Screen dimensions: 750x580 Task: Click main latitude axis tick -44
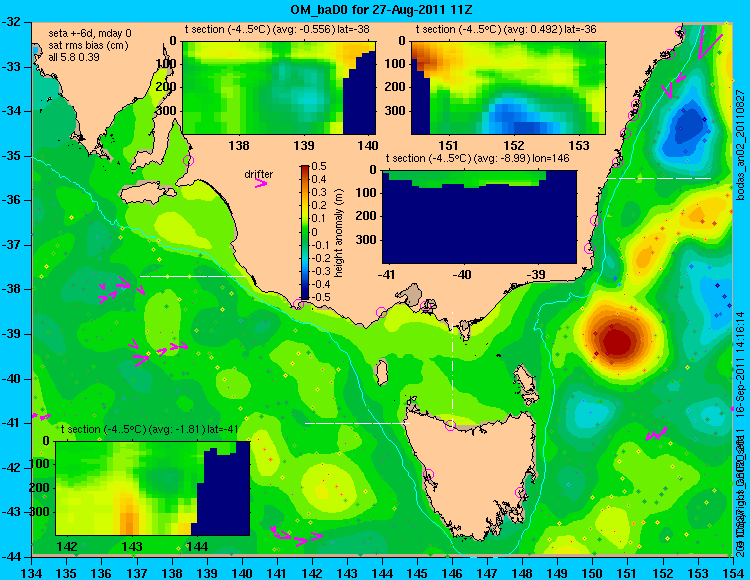point(12,557)
